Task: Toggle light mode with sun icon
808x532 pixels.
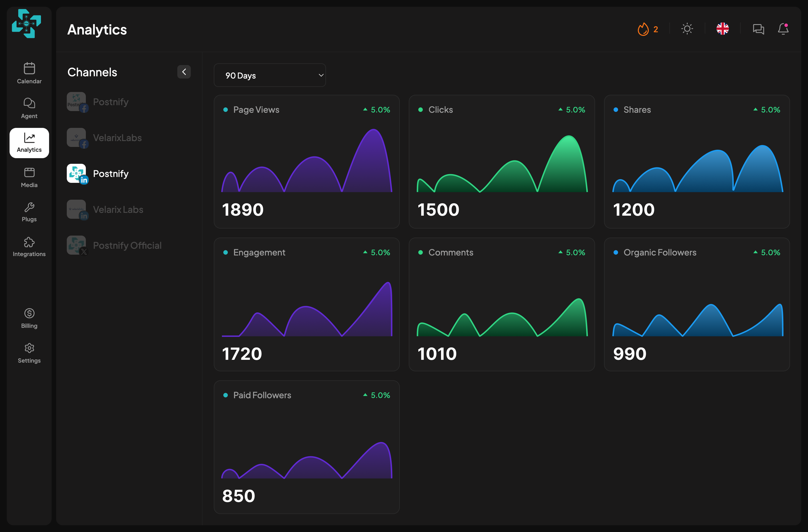Action: pyautogui.click(x=687, y=29)
